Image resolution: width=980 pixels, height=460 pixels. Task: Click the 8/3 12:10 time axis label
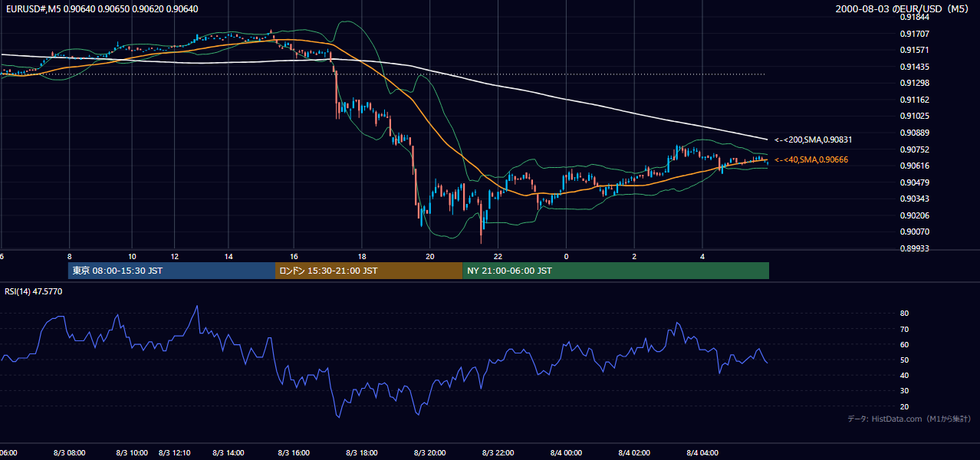175,452
